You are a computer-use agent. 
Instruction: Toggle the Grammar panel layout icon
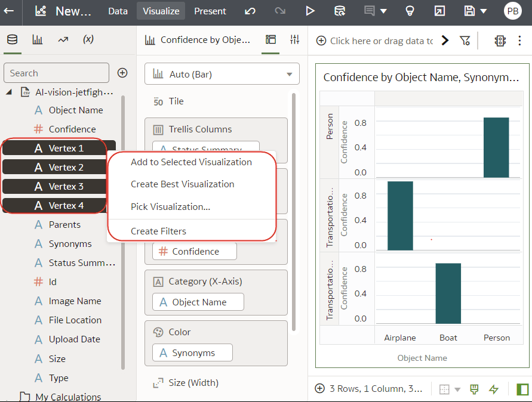(271, 40)
